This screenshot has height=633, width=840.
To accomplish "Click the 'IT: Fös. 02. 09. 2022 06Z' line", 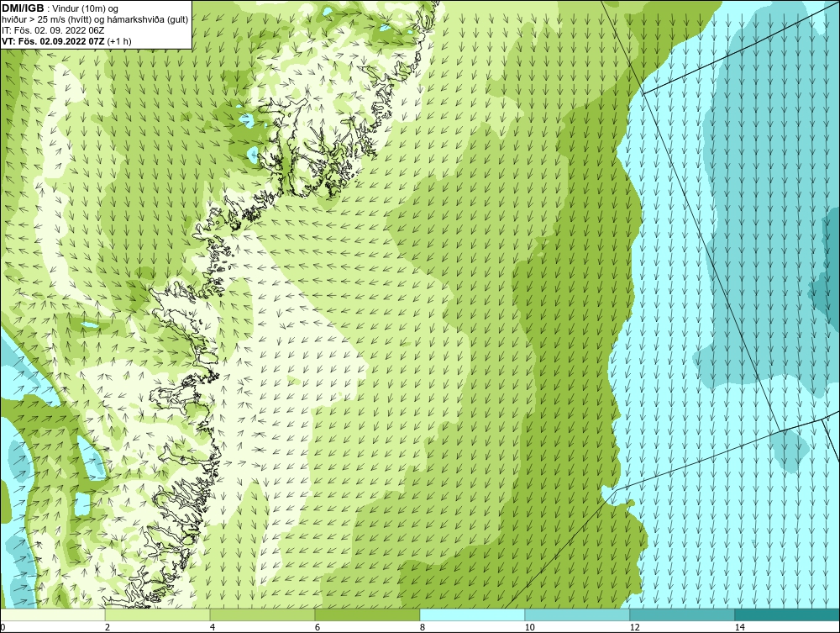I will (53, 30).
